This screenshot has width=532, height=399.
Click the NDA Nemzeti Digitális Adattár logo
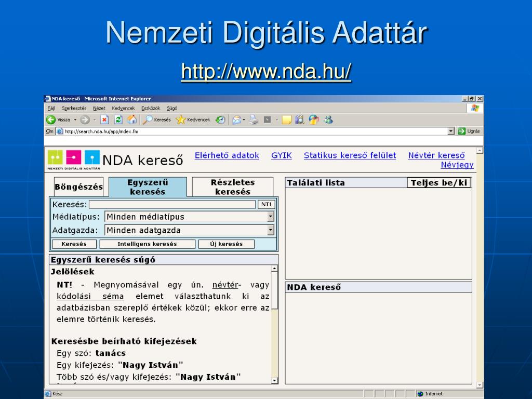(x=74, y=159)
